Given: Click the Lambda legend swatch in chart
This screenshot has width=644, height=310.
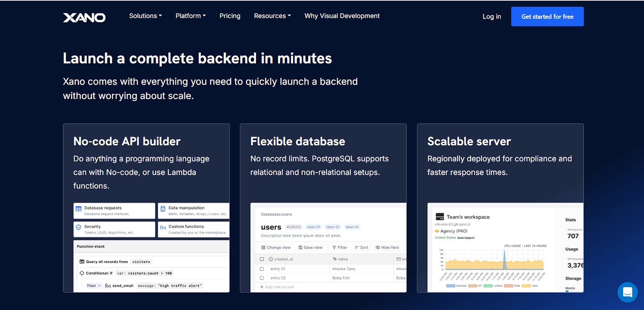Looking at the screenshot, I should coord(488,286).
